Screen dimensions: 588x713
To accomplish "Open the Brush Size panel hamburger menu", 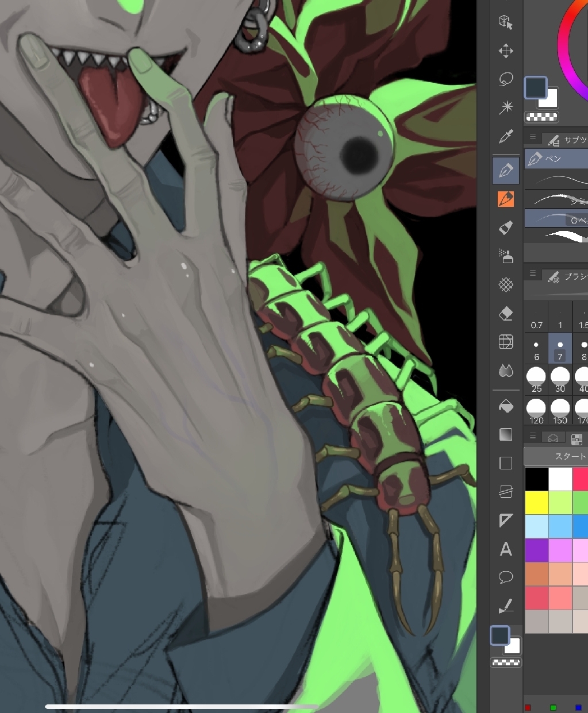I will click(533, 273).
